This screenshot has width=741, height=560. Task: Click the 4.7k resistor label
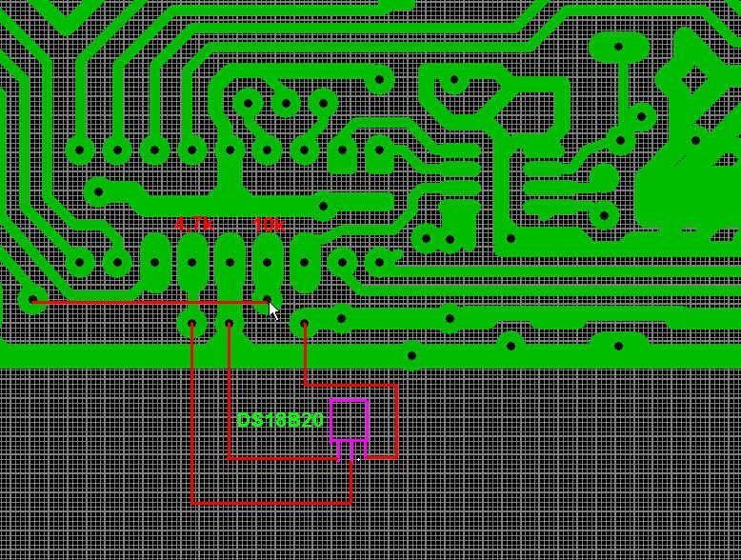coord(193,225)
